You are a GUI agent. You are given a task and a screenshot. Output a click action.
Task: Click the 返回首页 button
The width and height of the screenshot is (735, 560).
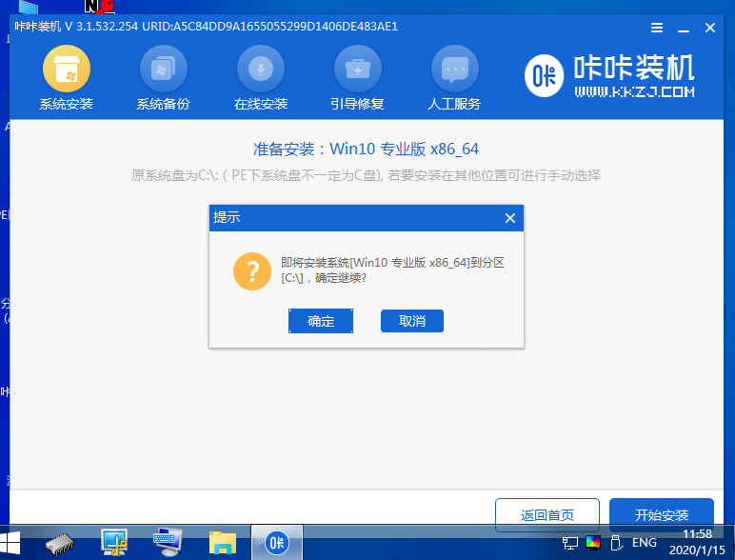[546, 515]
